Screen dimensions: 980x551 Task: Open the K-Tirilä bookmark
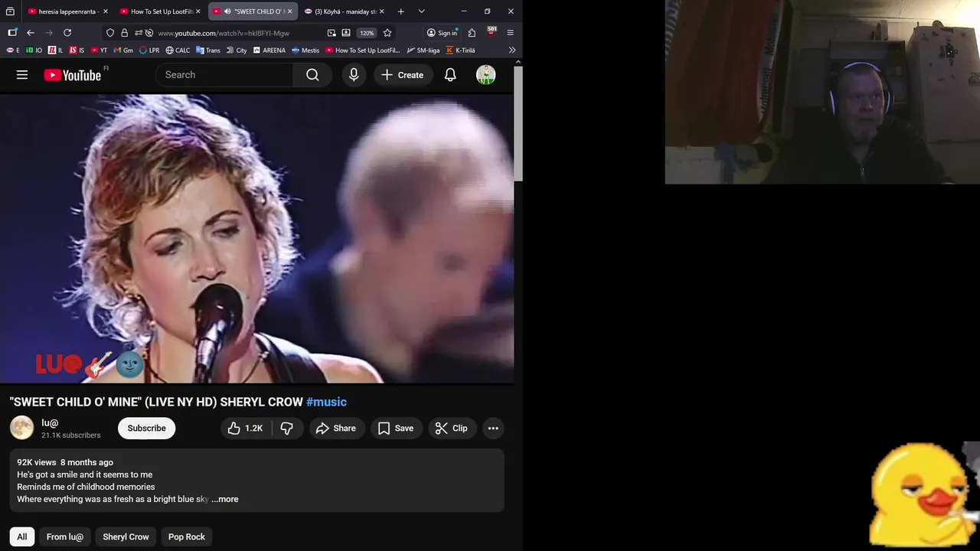point(460,51)
